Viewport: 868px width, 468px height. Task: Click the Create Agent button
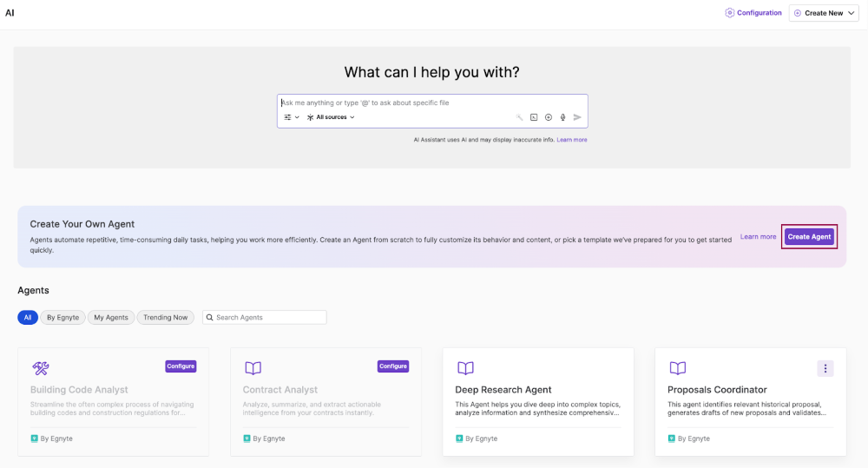[x=809, y=236]
